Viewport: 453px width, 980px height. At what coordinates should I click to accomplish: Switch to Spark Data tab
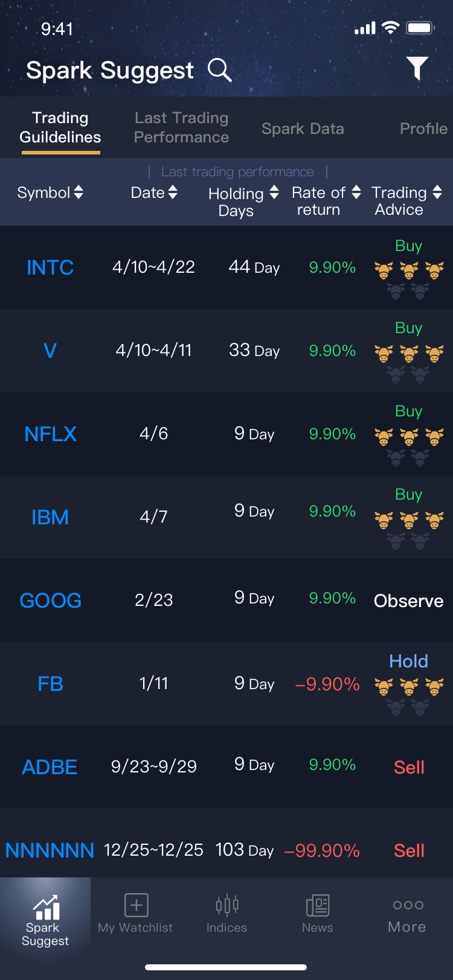(303, 129)
